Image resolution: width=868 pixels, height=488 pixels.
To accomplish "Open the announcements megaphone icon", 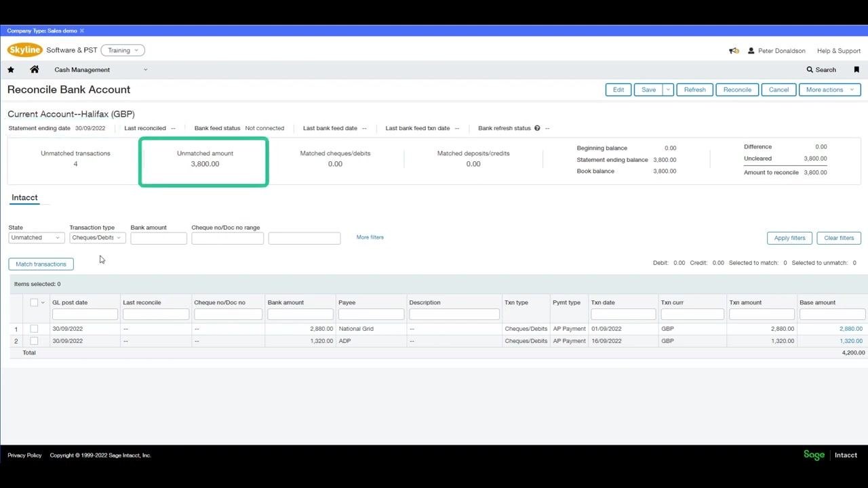I will pyautogui.click(x=734, y=51).
